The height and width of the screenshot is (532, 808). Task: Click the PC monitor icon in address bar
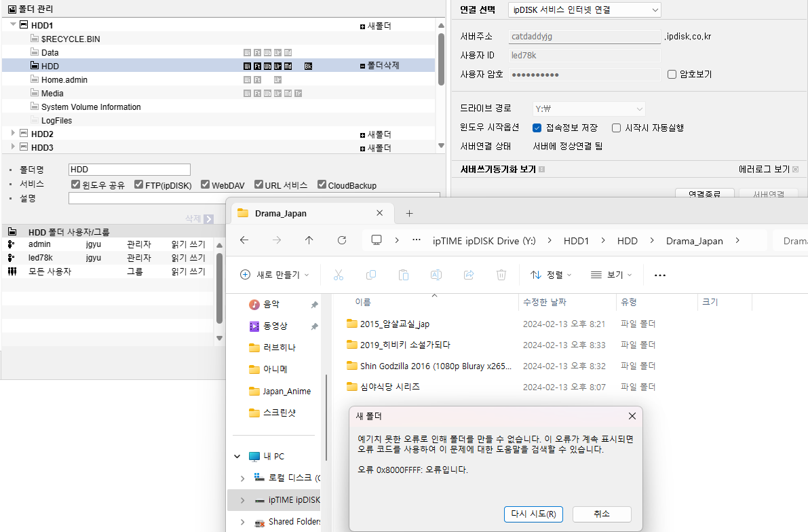377,240
